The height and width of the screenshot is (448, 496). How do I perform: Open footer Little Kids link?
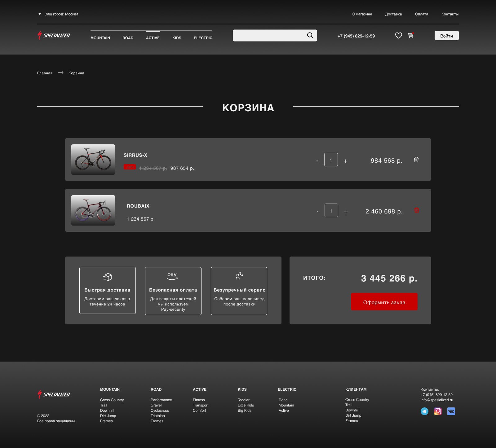tap(246, 405)
